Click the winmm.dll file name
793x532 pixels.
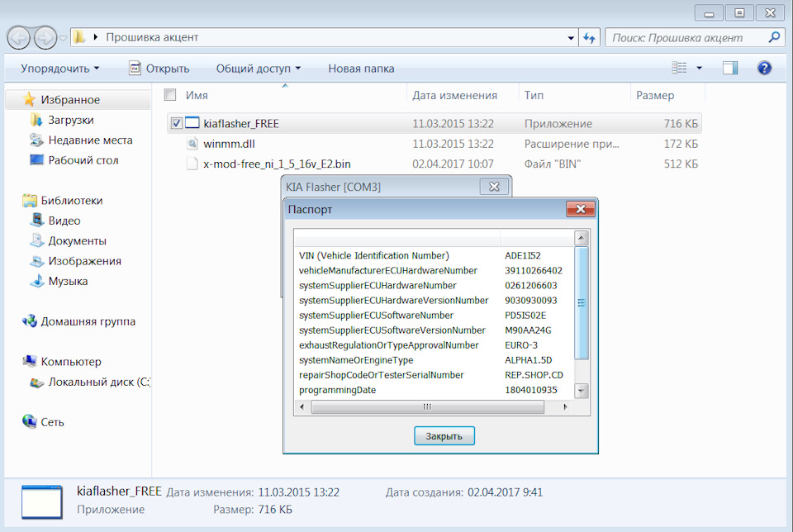pos(229,144)
